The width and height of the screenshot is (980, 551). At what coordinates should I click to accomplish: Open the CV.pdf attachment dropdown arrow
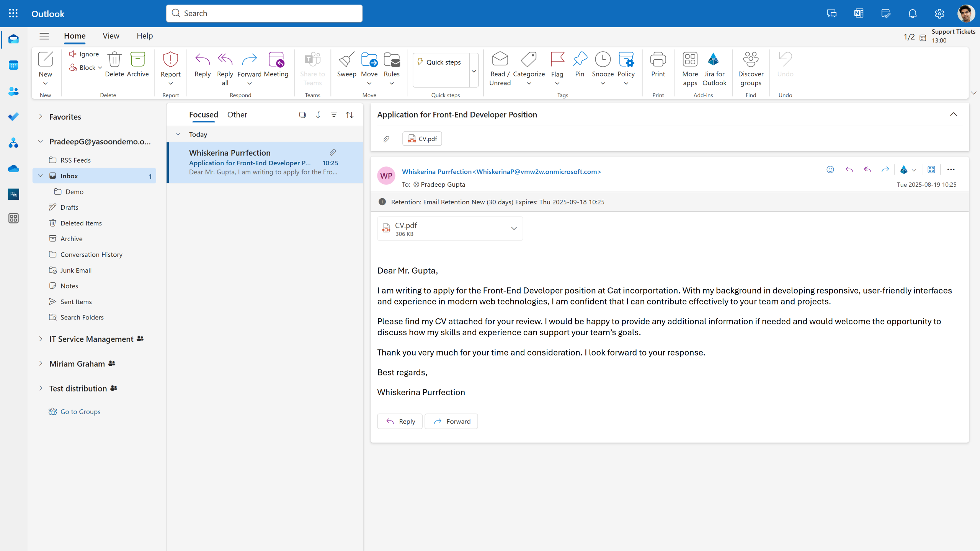(514, 228)
